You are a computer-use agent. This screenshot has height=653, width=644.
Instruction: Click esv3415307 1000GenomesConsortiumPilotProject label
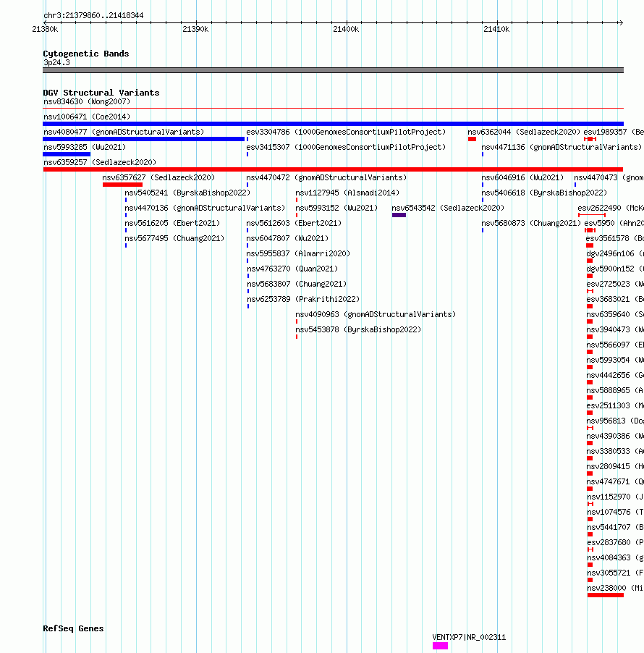point(346,148)
